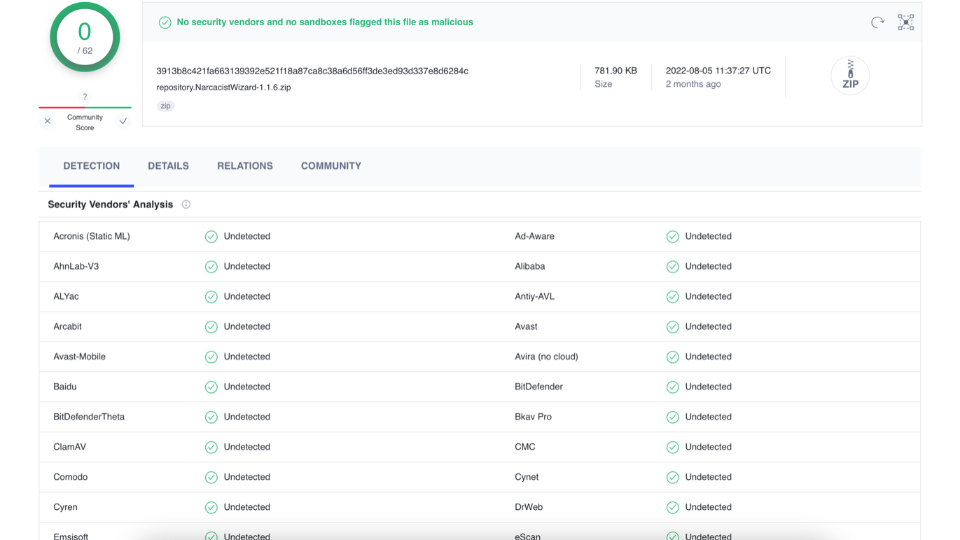Screen dimensions: 960x540
Task: Click the Avira row undetected check icon
Action: click(x=672, y=357)
